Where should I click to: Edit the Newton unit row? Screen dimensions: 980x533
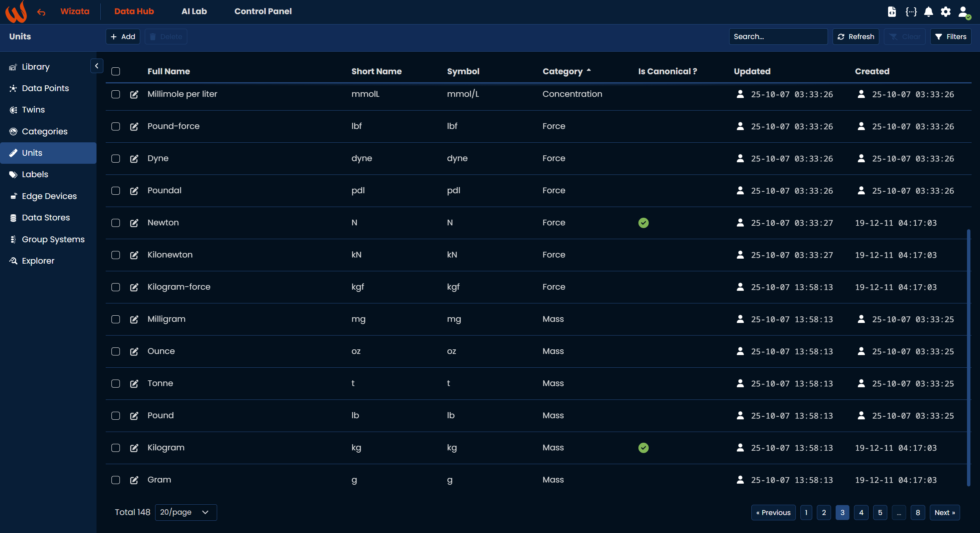(x=134, y=223)
